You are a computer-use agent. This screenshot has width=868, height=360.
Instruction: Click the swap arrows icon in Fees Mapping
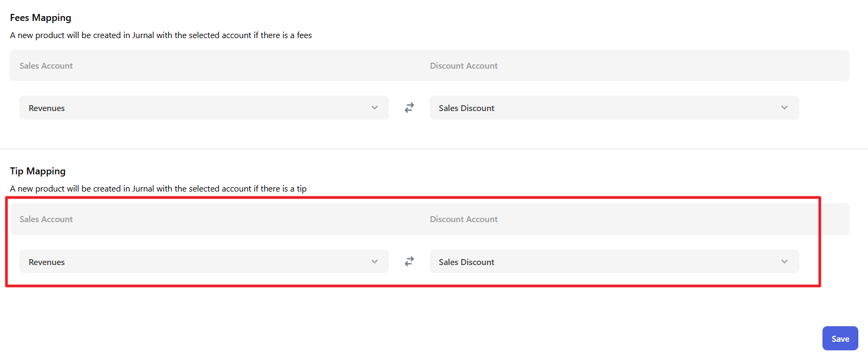[409, 108]
